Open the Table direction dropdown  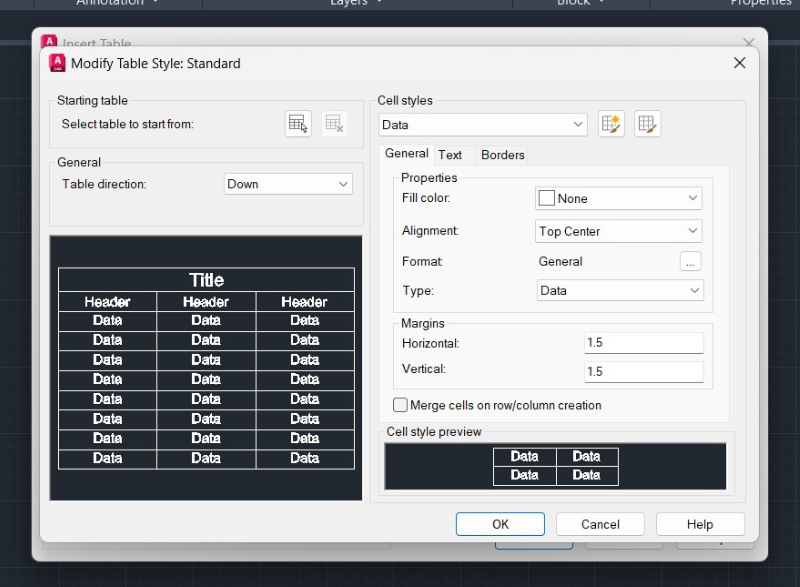pyautogui.click(x=288, y=184)
